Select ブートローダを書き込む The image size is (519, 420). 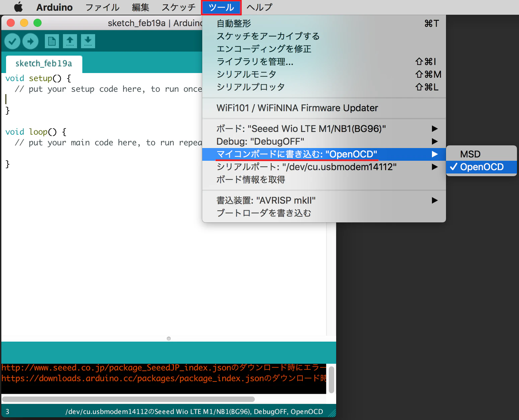pyautogui.click(x=324, y=213)
